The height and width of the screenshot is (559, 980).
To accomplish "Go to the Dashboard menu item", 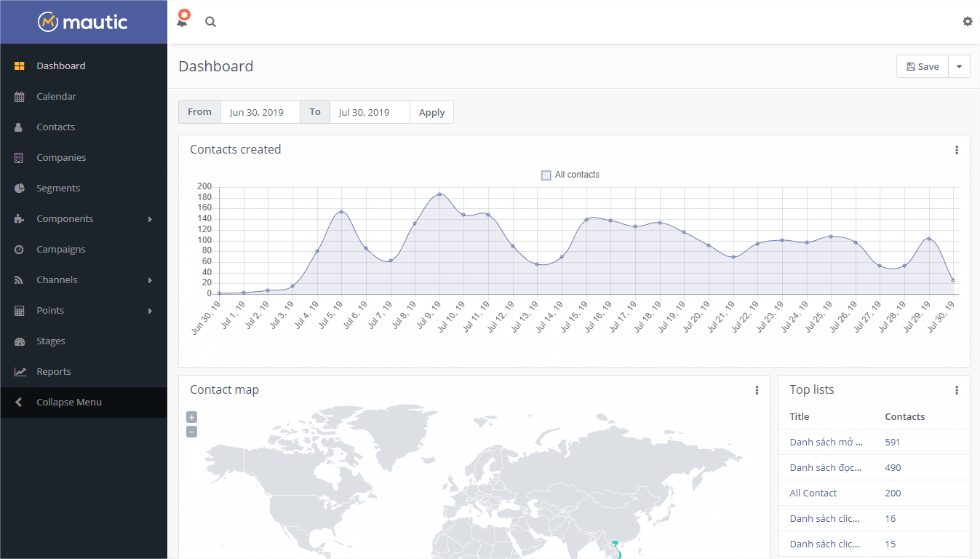I will [60, 66].
